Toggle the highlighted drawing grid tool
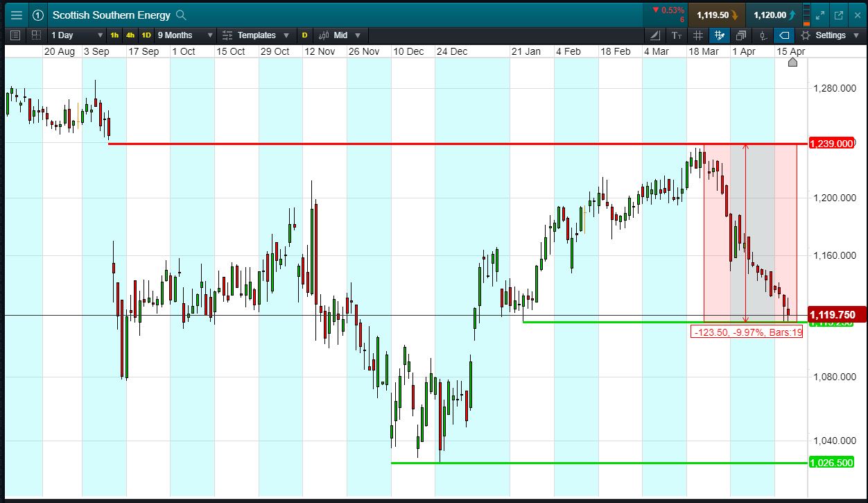The height and width of the screenshot is (503, 868). pos(720,35)
